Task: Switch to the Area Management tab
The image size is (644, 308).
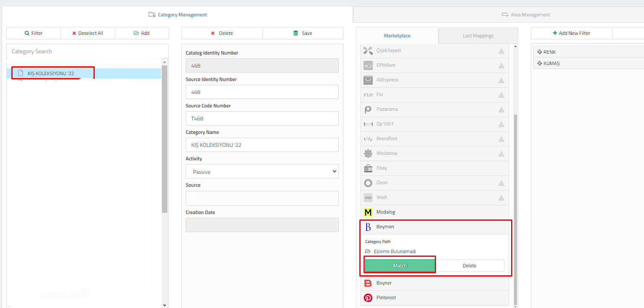Action: click(526, 15)
